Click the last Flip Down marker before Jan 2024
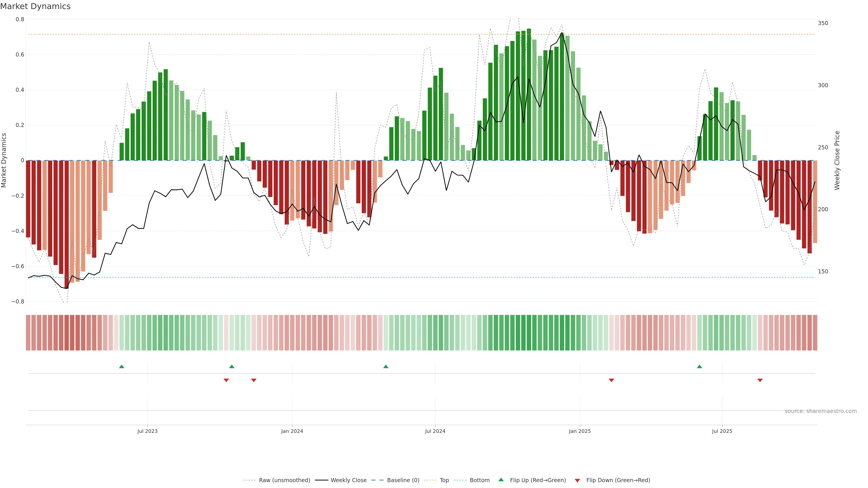 [254, 380]
